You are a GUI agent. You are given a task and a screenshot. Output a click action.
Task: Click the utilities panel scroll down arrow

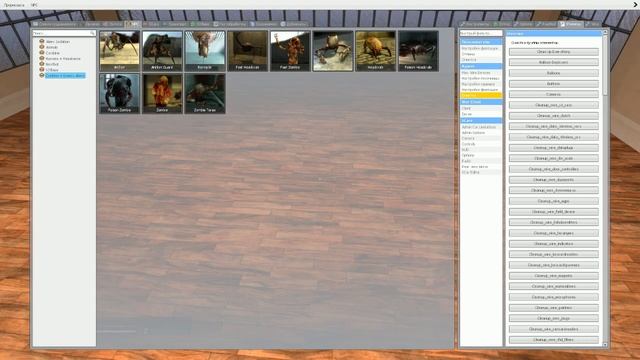[x=605, y=344]
